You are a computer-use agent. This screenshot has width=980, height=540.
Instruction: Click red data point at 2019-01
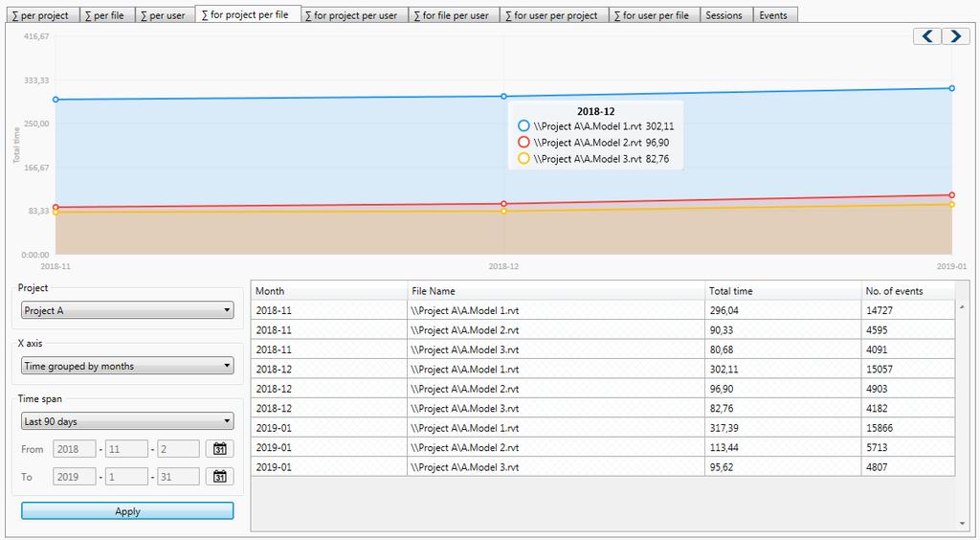point(952,195)
